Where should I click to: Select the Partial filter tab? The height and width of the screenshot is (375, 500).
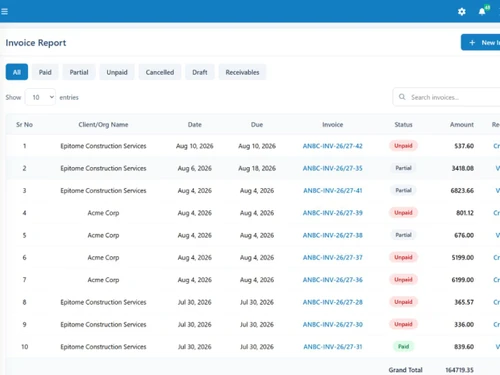tap(79, 72)
